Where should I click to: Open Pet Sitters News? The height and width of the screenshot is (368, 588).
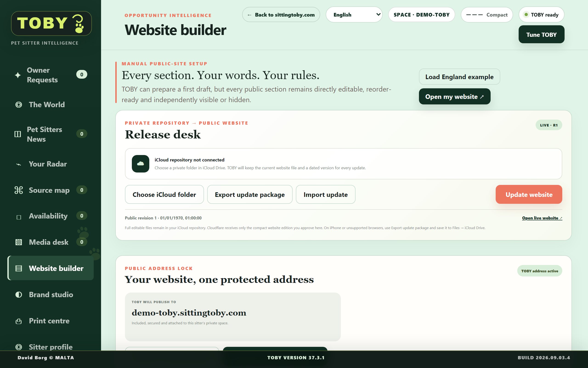tap(51, 134)
